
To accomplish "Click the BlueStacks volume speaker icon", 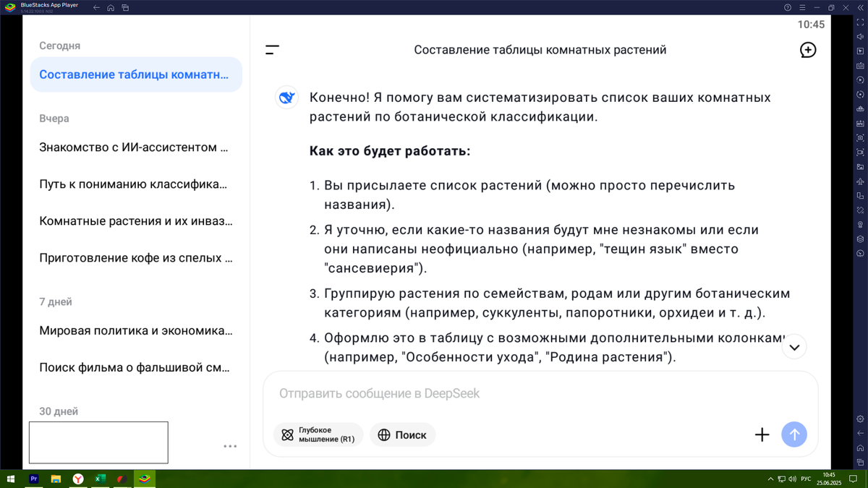I will click(x=860, y=36).
